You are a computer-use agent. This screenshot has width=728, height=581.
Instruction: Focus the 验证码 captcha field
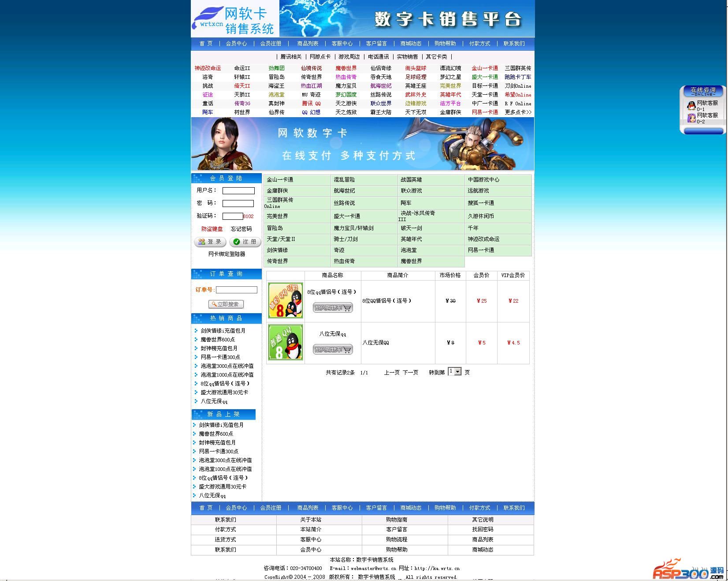[x=233, y=216]
